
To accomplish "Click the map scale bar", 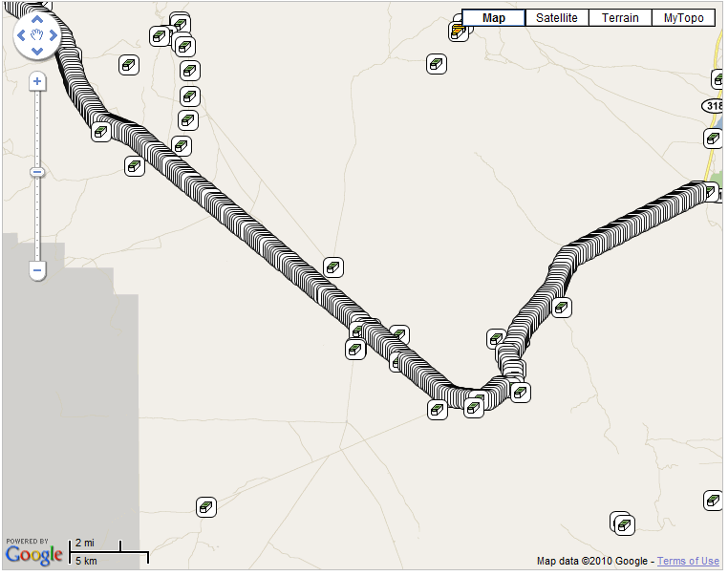I will click(x=109, y=552).
